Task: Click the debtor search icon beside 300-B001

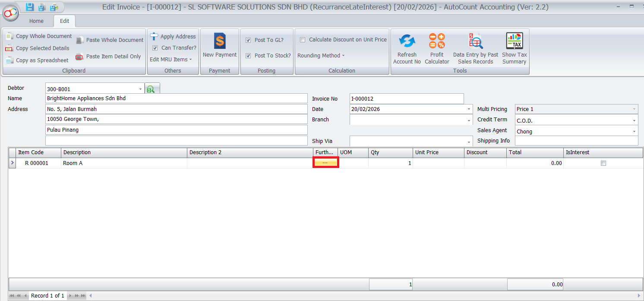Action: click(151, 89)
